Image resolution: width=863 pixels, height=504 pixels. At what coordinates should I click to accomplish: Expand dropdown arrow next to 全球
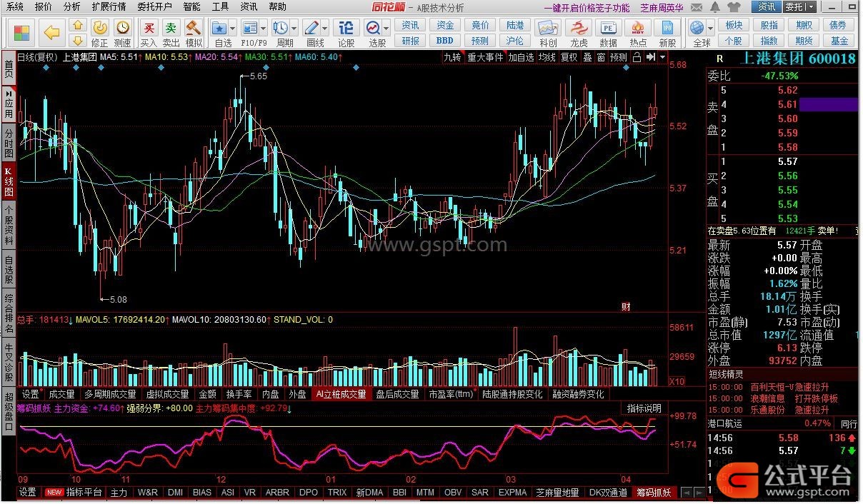(x=711, y=29)
